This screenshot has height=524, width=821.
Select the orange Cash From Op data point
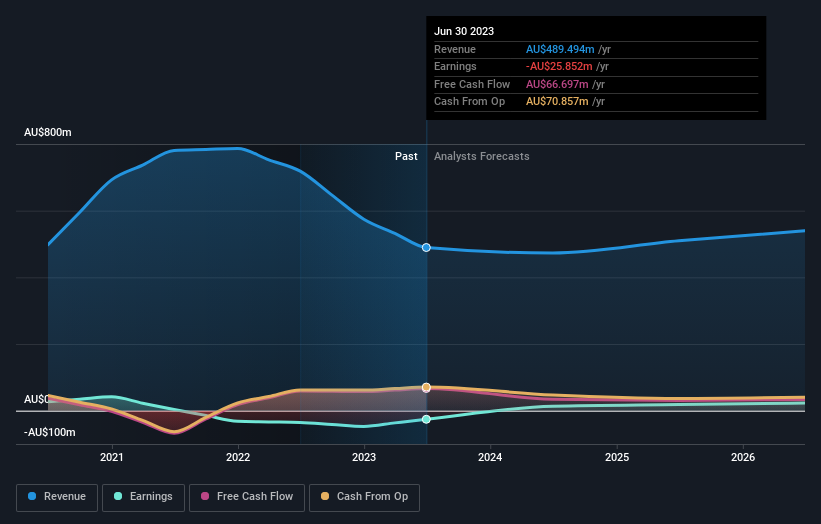pyautogui.click(x=426, y=387)
